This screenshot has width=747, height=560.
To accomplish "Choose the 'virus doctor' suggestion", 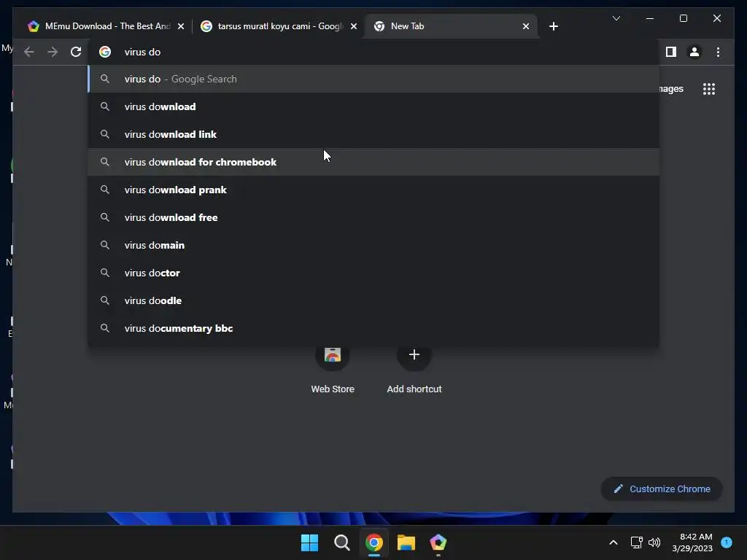I will click(373, 273).
